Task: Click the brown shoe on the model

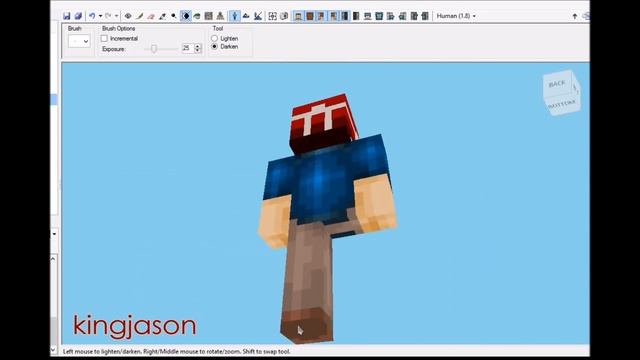Action: click(x=306, y=325)
